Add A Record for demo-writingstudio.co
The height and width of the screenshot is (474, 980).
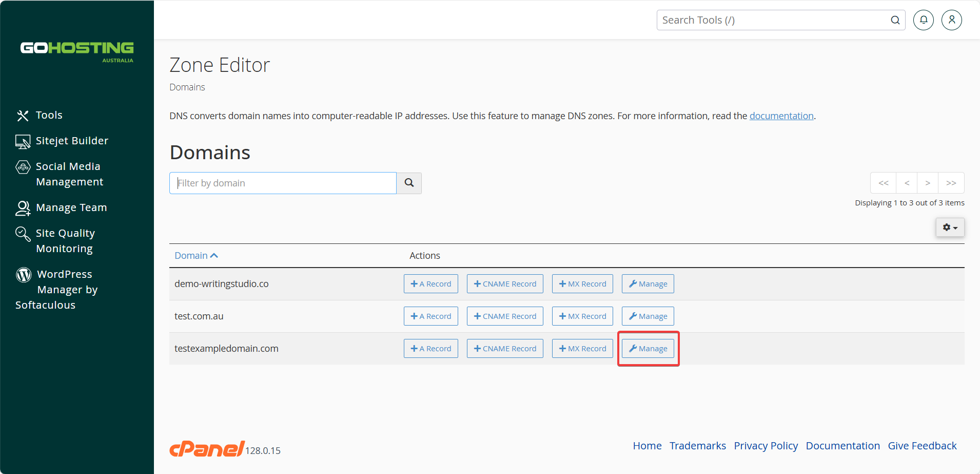tap(430, 284)
